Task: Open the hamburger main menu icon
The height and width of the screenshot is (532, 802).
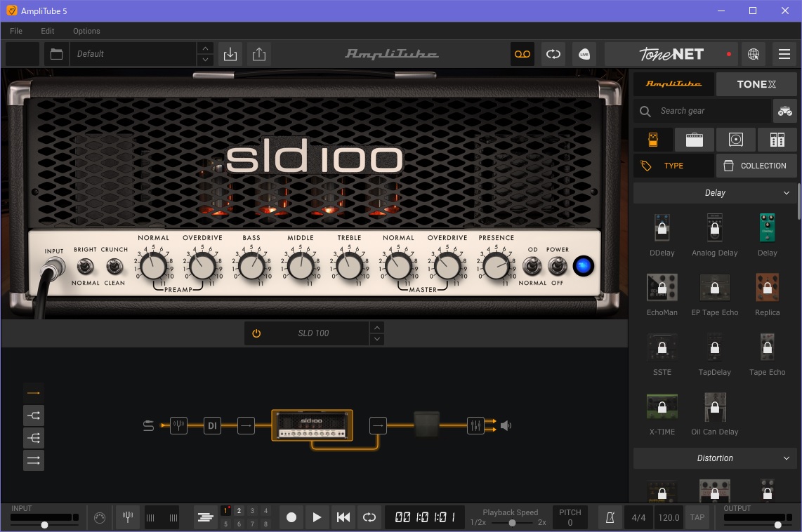Action: (784, 54)
